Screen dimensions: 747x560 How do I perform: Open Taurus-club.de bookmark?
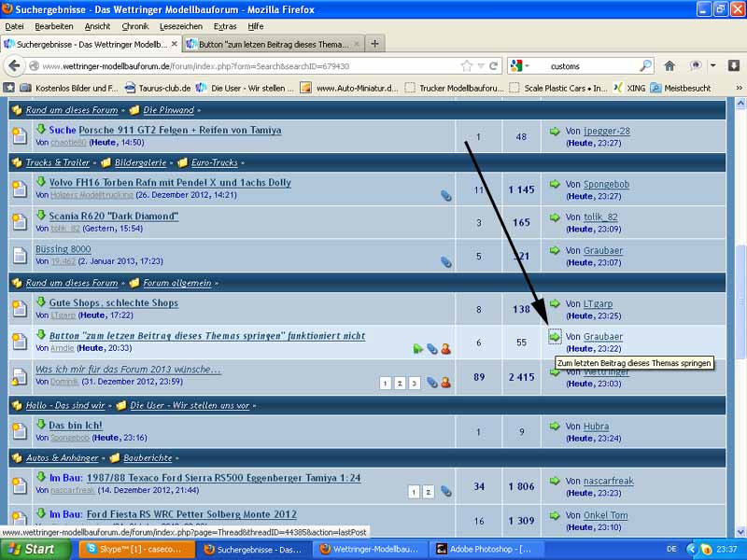[158, 88]
